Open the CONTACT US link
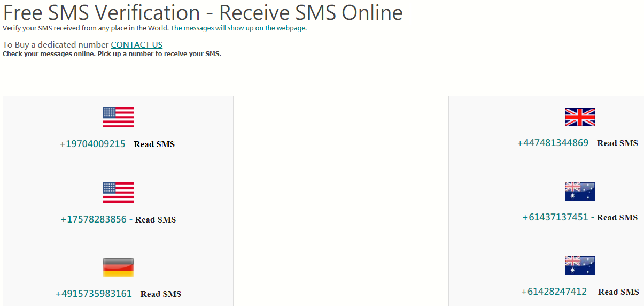Screen dimensions: 644x306 tap(137, 45)
